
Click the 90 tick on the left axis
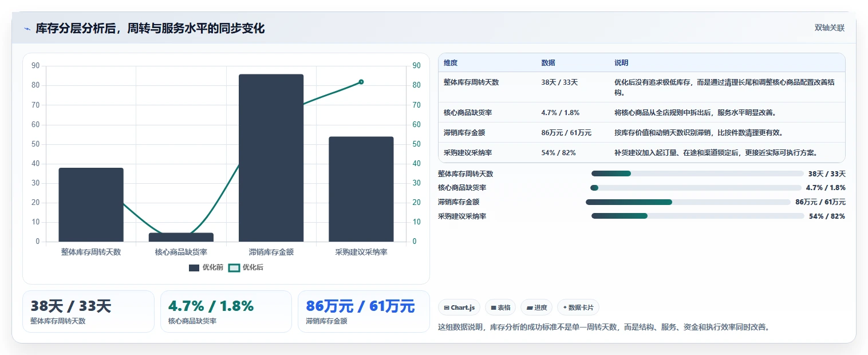pos(35,66)
